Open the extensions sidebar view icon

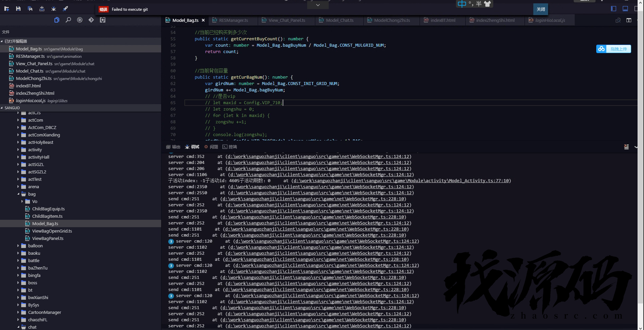coord(103,20)
